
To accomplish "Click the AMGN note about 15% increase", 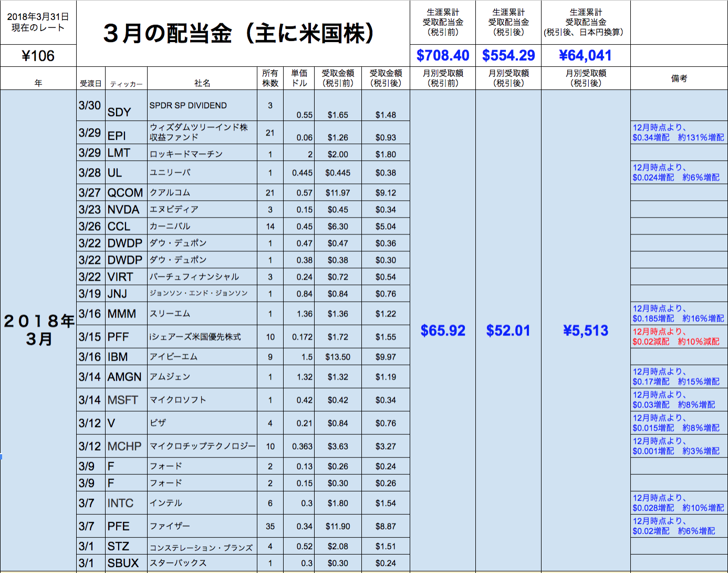I will pyautogui.click(x=679, y=376).
